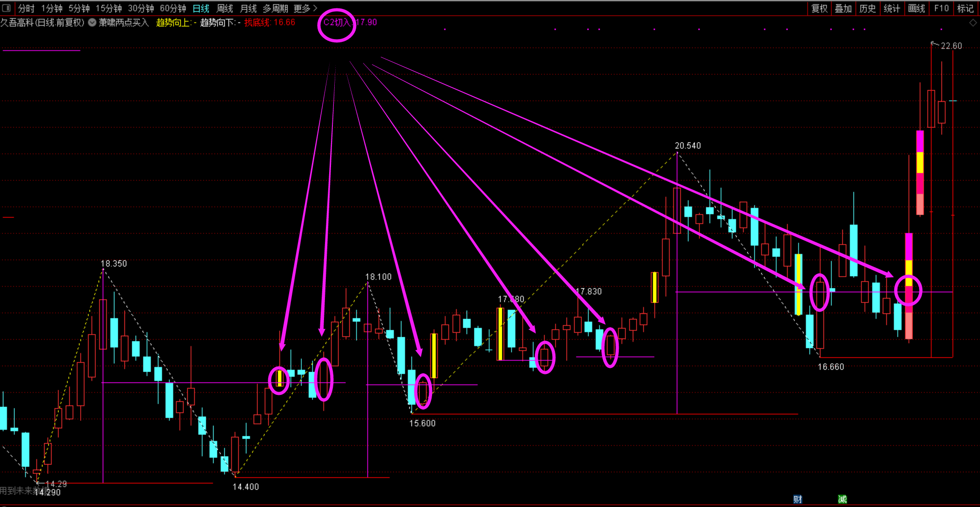Switch to the 60分钟 period tab
The width and height of the screenshot is (980, 507).
(x=173, y=8)
